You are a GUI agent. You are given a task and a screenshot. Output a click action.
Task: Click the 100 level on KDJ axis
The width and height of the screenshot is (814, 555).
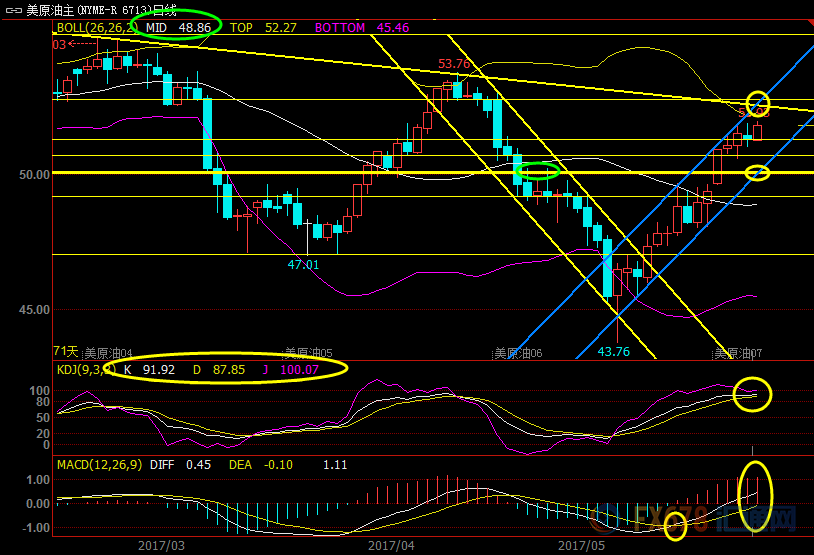tap(39, 390)
